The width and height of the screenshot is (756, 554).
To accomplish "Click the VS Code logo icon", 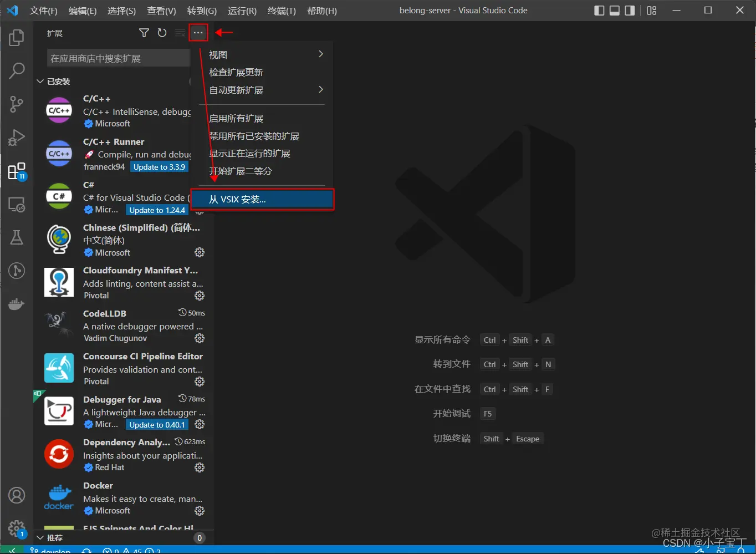I will coord(12,11).
